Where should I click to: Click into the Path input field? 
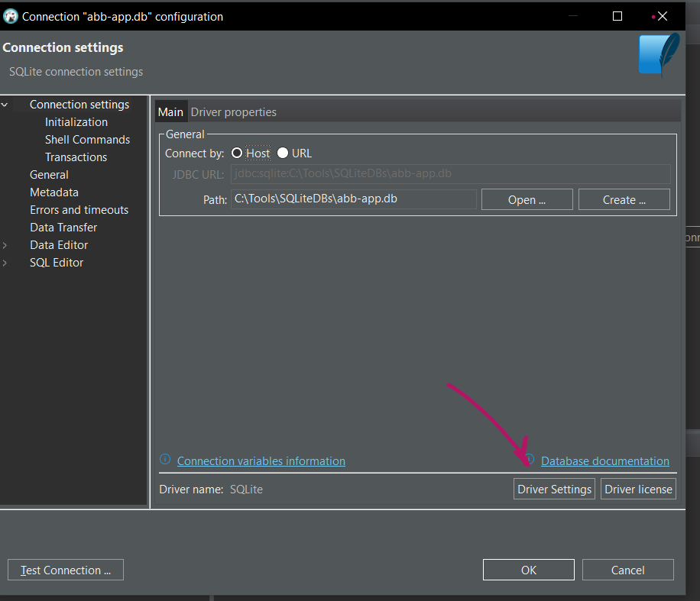point(354,199)
